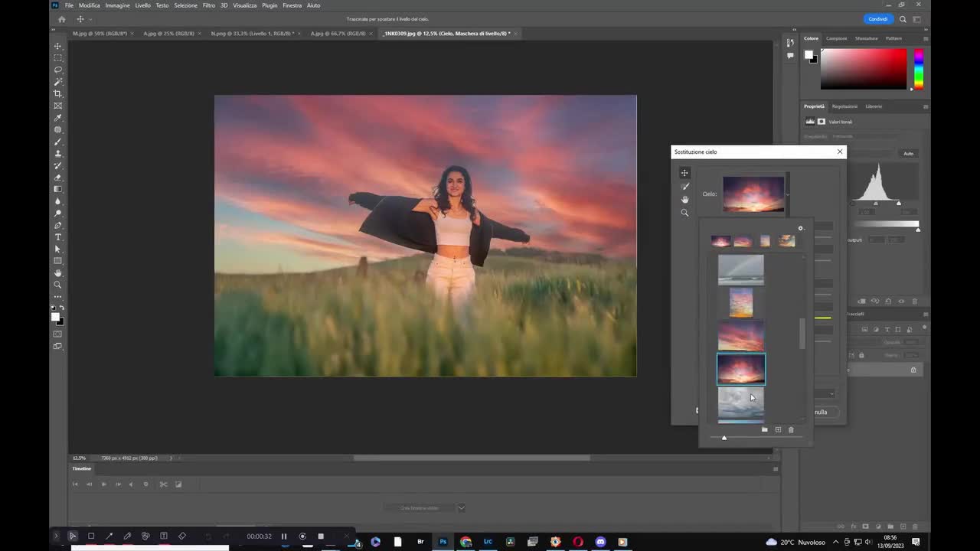Select the Clone Stamp tool
Screen dimensions: 980x551
point(57,154)
